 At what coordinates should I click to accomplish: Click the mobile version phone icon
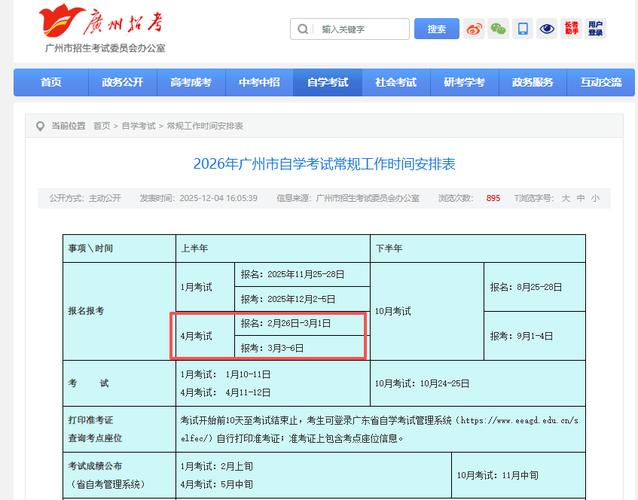[522, 28]
